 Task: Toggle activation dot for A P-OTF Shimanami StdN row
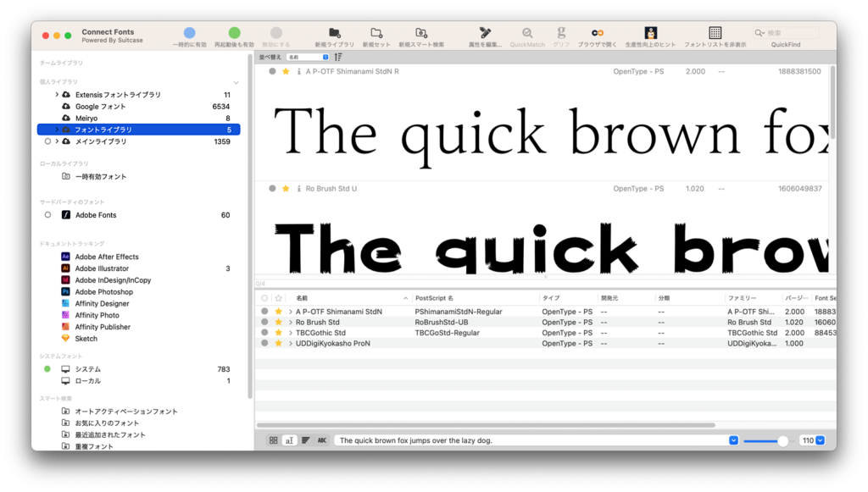tap(264, 312)
